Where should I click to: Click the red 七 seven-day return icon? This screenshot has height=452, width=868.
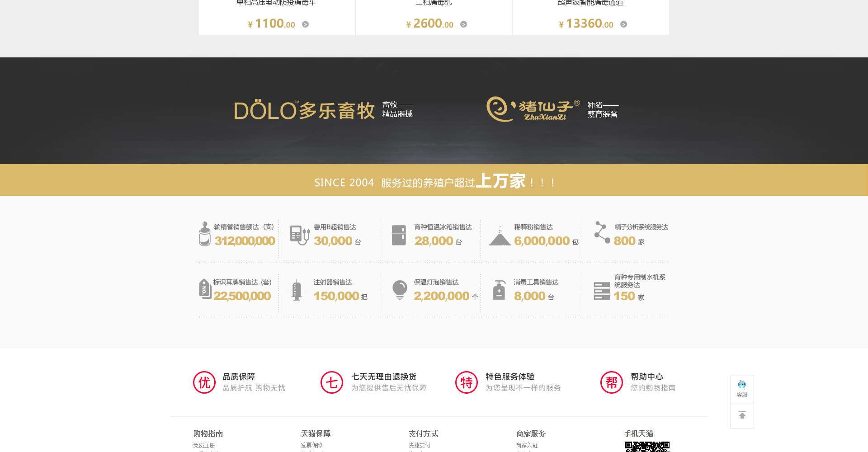tap(332, 382)
